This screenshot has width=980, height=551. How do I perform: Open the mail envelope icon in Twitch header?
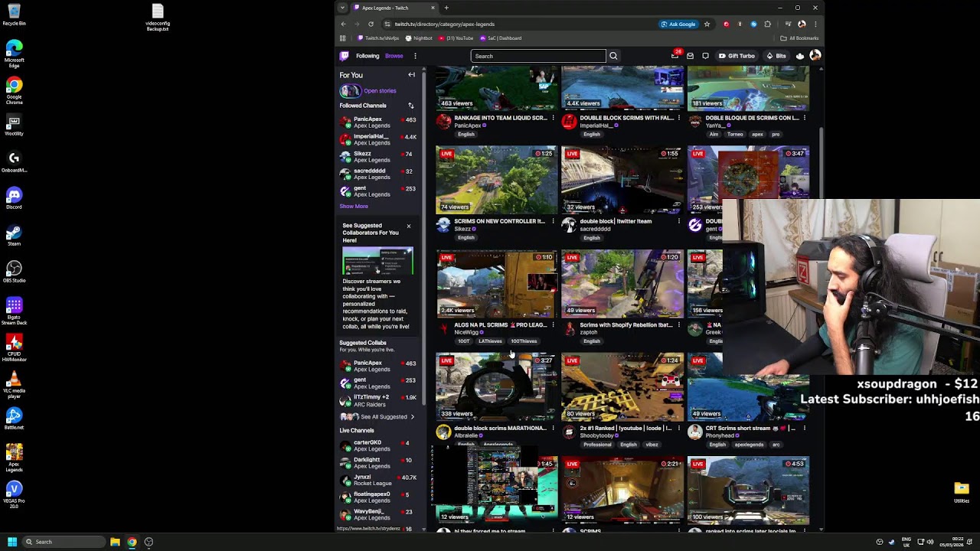pos(690,56)
